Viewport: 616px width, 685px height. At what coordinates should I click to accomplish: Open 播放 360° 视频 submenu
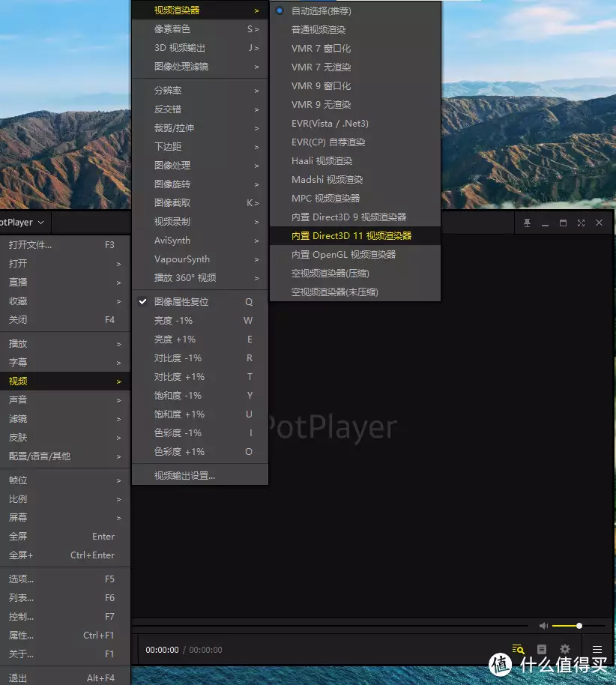[200, 278]
